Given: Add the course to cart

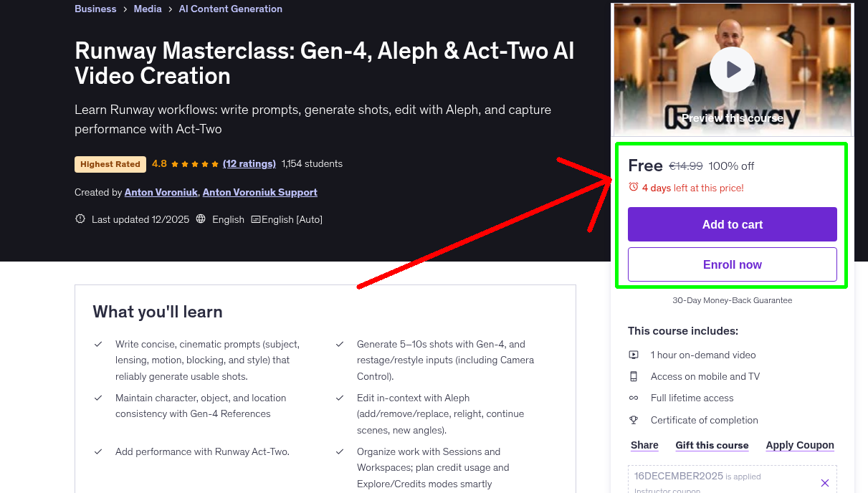Looking at the screenshot, I should [x=732, y=224].
